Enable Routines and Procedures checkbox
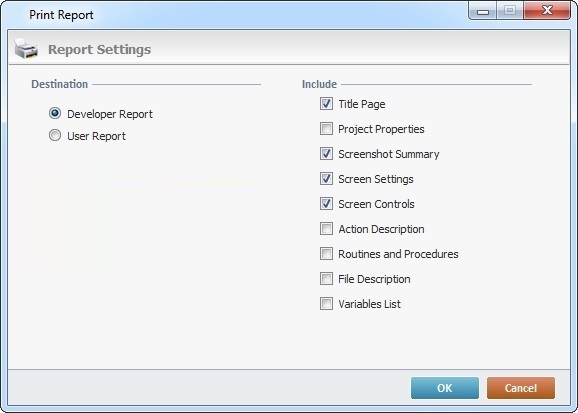 tap(326, 254)
